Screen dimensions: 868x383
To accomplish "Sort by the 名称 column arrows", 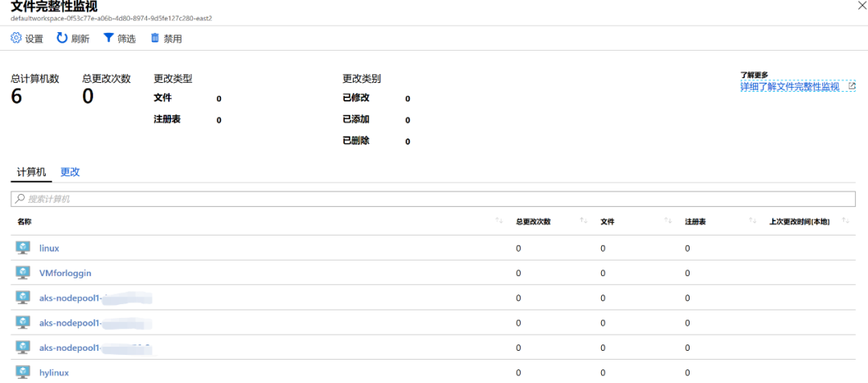I will coord(499,221).
